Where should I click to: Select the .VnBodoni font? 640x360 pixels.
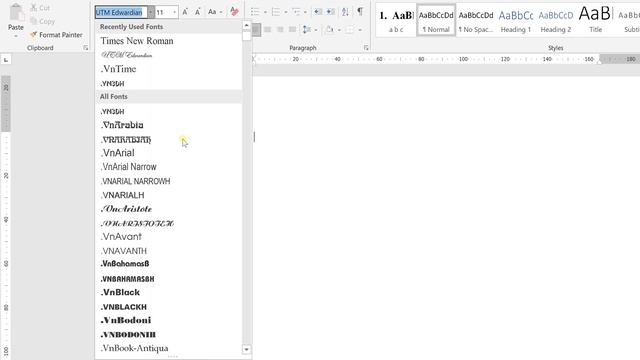[x=169, y=320]
